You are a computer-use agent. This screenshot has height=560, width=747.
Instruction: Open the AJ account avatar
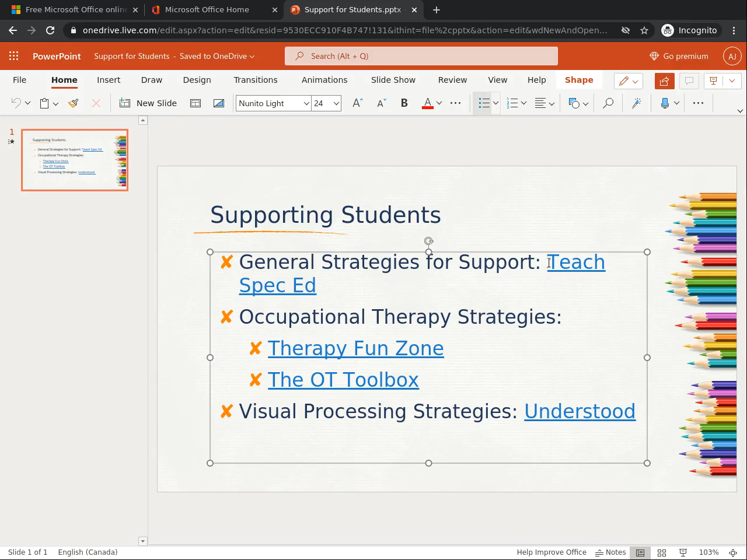click(732, 56)
